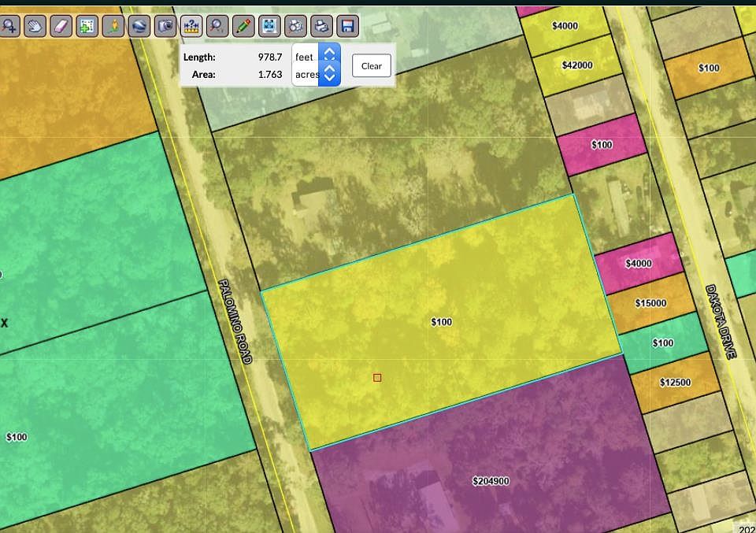Click the camera snapshot tool

165,26
